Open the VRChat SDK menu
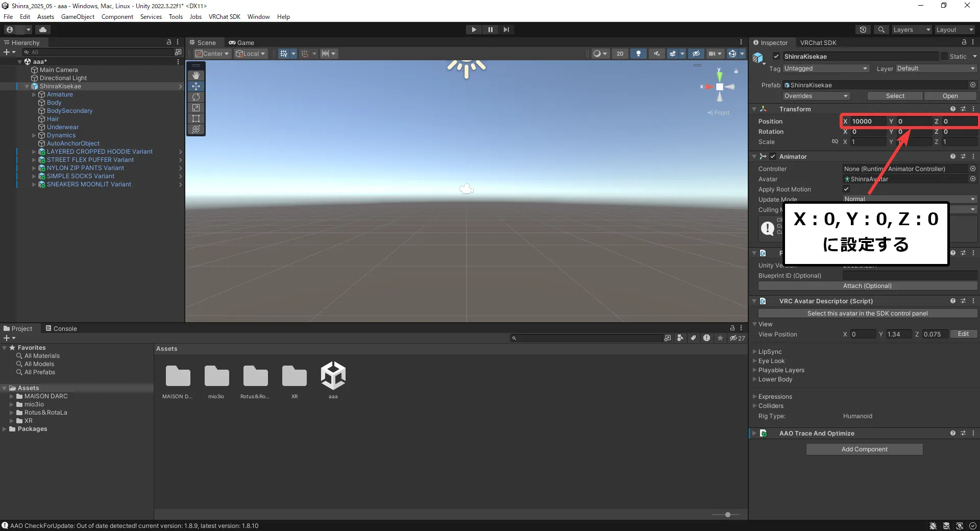 pos(224,17)
